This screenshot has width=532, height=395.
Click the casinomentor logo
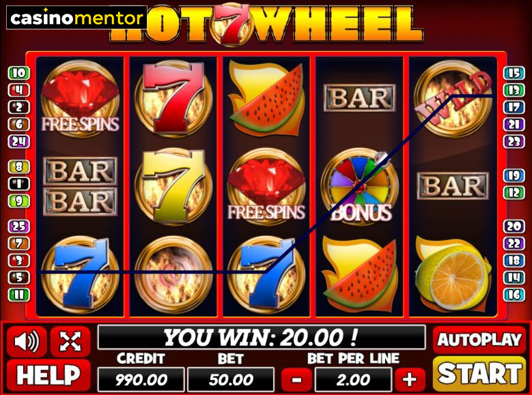[x=76, y=18]
